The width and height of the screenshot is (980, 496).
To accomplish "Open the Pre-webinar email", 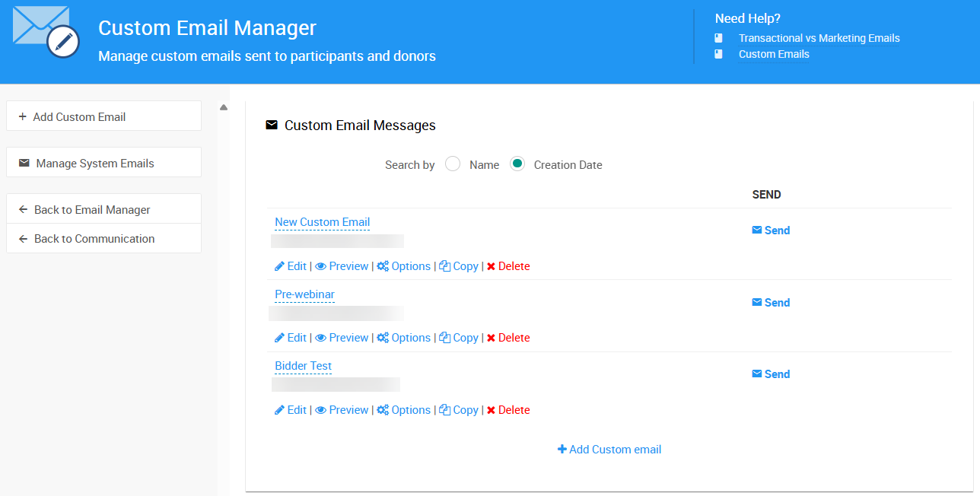I will 304,294.
